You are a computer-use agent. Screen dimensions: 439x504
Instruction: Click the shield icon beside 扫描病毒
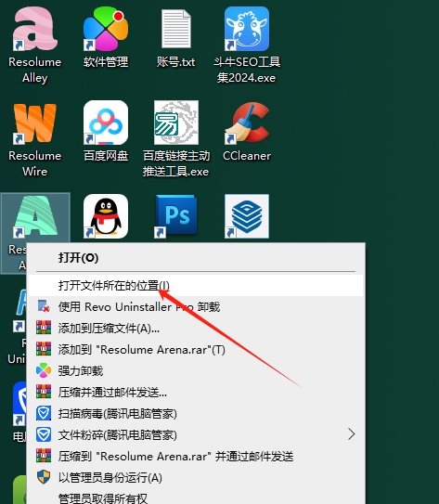tap(44, 413)
